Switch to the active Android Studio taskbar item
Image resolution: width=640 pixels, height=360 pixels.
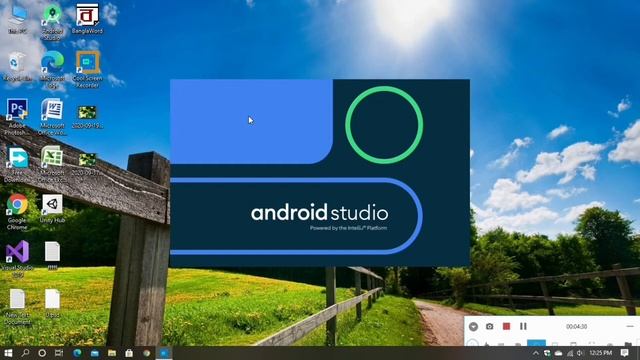tap(164, 353)
